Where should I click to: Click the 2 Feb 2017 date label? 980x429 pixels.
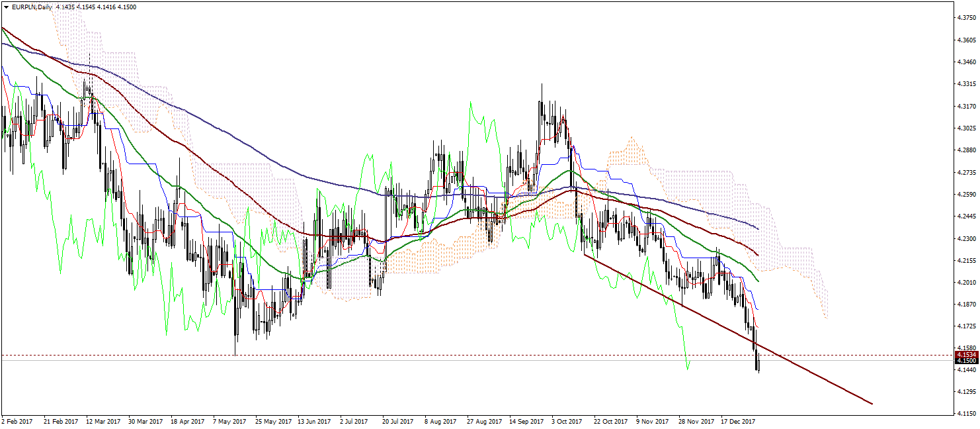tap(16, 421)
